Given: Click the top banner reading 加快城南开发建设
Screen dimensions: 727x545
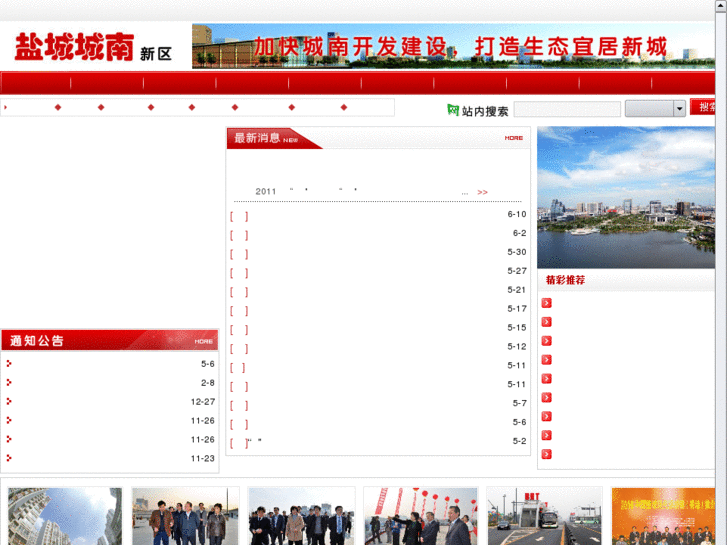Looking at the screenshot, I should (x=453, y=46).
